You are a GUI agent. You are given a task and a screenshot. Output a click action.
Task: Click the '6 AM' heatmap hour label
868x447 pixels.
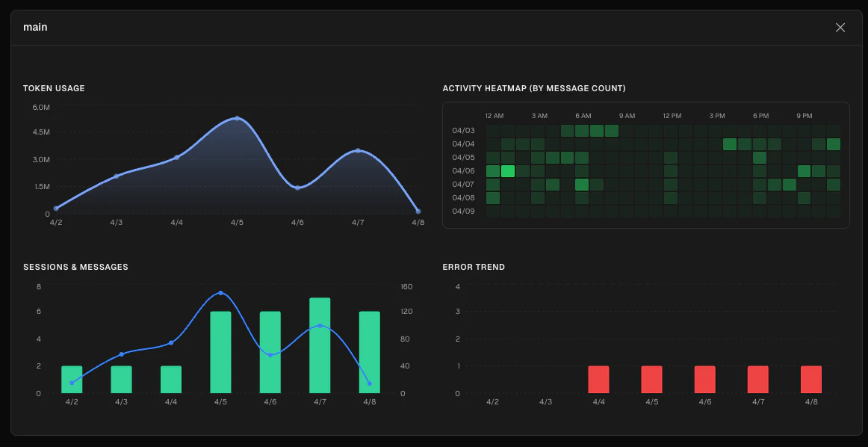coord(583,116)
